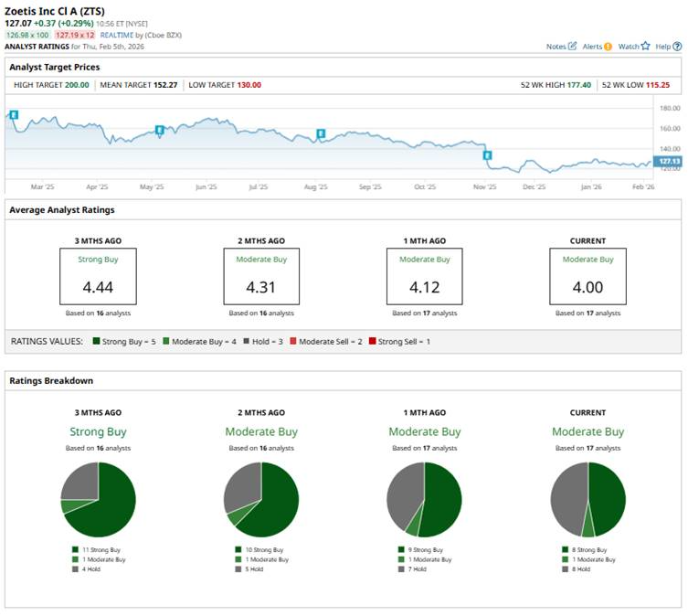
Task: Click the MEAN TARGET 152.27 value
Action: 165,85
